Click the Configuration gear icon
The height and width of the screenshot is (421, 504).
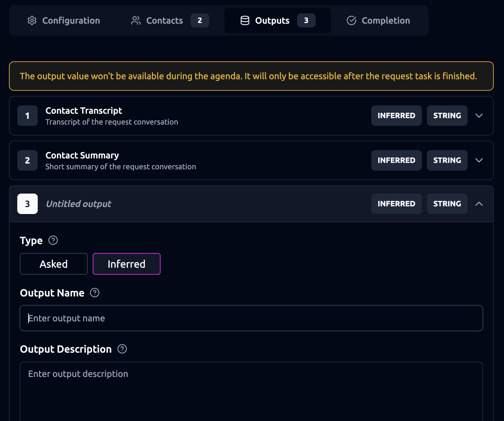point(32,20)
